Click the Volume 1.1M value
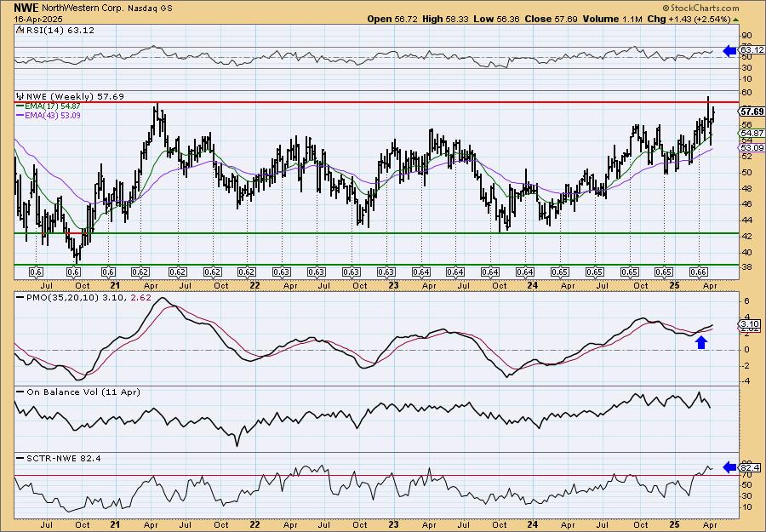The width and height of the screenshot is (766, 532). (613, 19)
